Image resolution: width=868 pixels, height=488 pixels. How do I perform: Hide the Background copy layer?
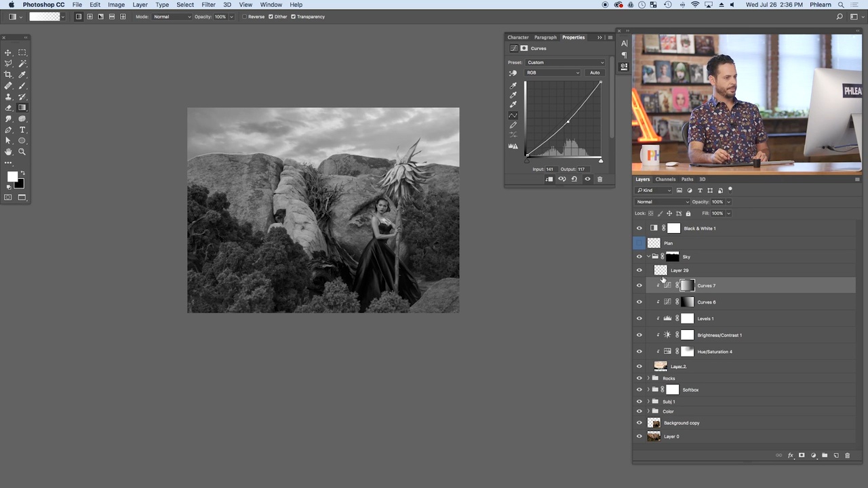click(x=639, y=423)
